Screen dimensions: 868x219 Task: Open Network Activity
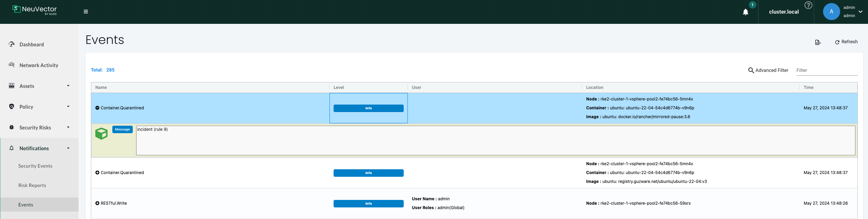click(x=39, y=65)
